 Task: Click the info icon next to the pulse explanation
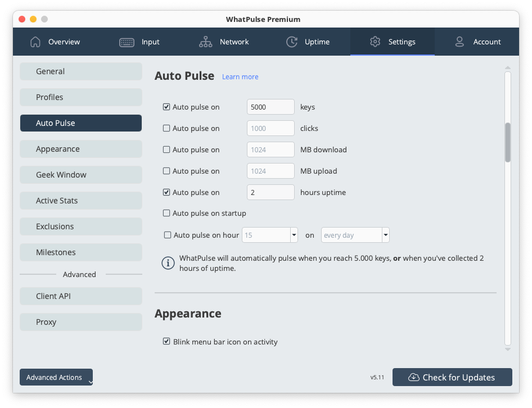[x=168, y=263]
